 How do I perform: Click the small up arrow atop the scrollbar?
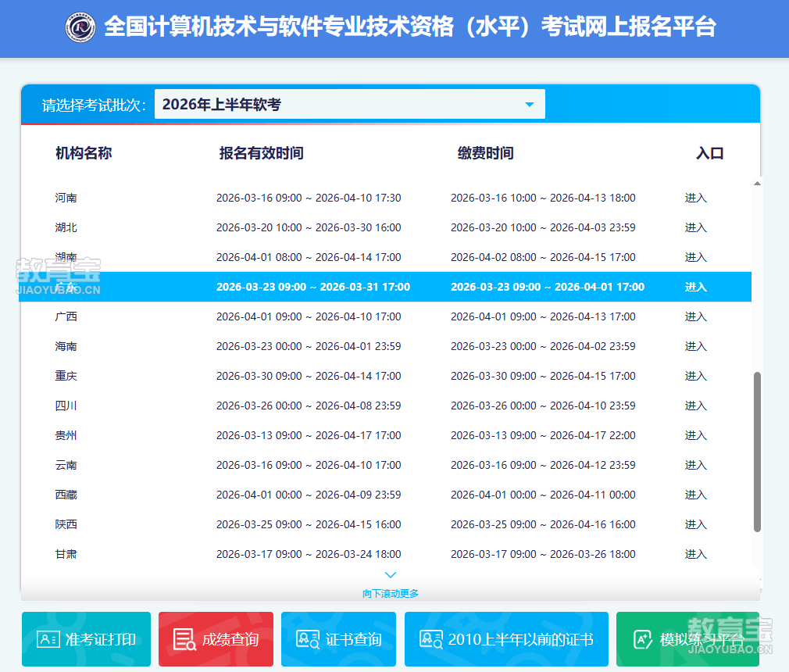pyautogui.click(x=755, y=184)
